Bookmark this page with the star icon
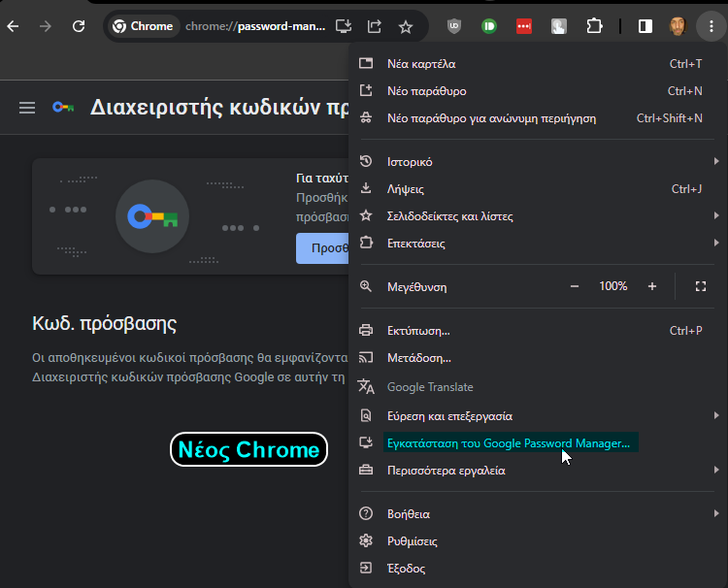The image size is (728, 588). [x=406, y=27]
